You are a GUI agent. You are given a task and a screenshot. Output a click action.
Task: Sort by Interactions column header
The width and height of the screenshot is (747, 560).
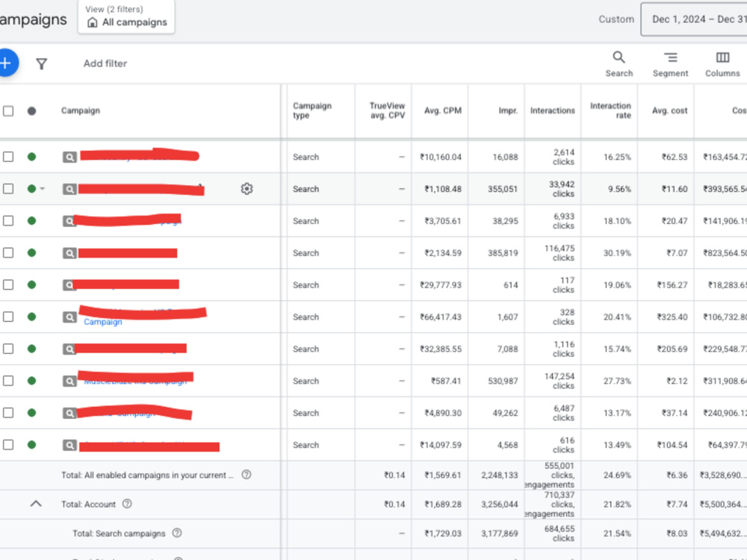[x=553, y=111]
